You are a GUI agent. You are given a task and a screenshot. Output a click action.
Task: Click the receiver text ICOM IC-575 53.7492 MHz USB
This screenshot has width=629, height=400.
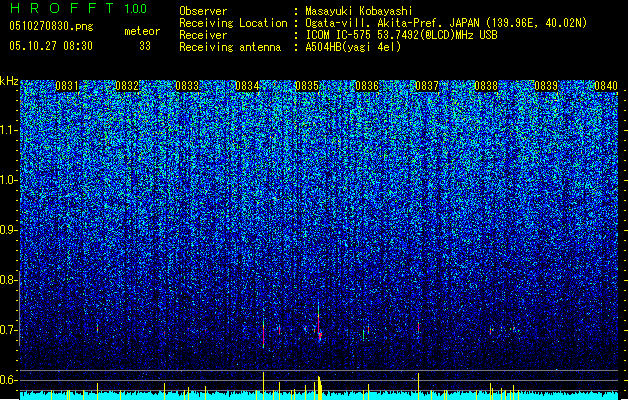401,35
